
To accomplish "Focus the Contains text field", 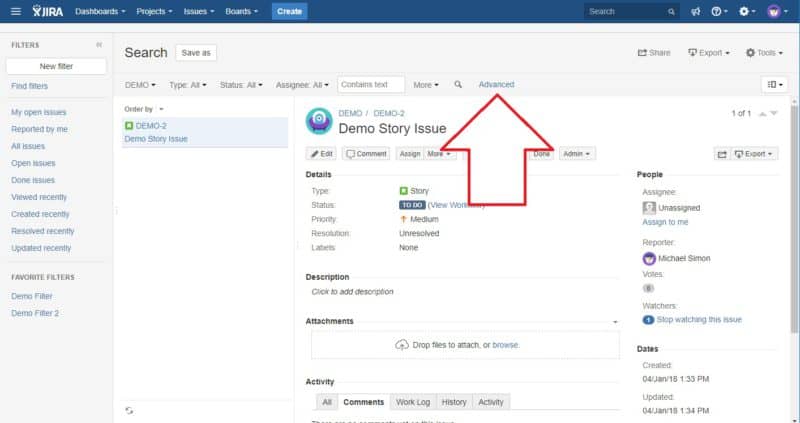I will (x=371, y=84).
